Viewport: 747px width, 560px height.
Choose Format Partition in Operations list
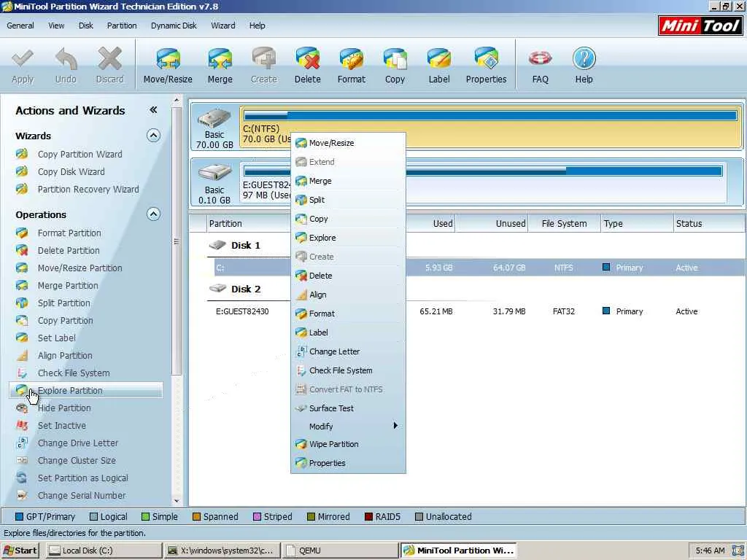[x=69, y=233]
